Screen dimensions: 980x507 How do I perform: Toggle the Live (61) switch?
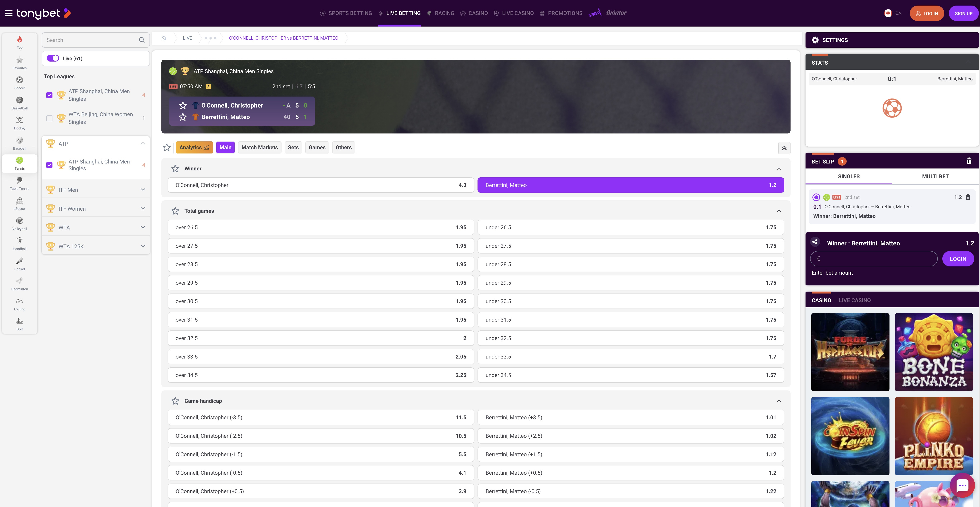coord(53,58)
